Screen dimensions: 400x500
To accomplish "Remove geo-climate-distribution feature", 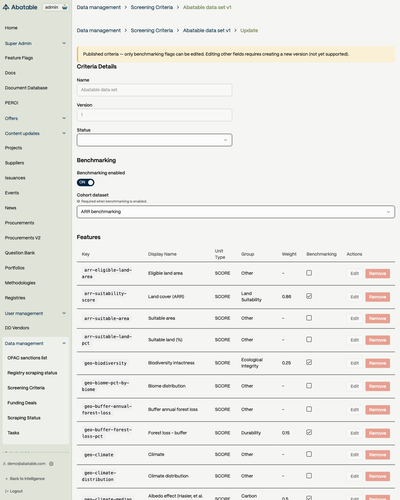I will (x=377, y=476).
